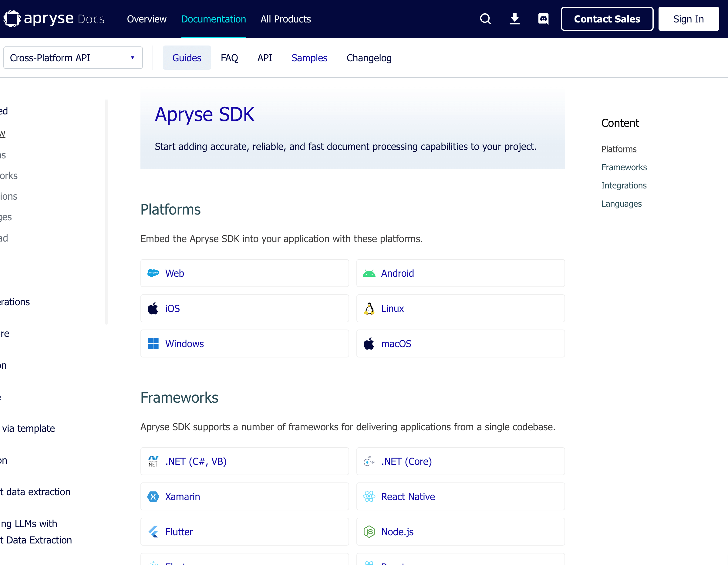The height and width of the screenshot is (565, 728).
Task: Click the Platforms section heading
Action: [170, 209]
